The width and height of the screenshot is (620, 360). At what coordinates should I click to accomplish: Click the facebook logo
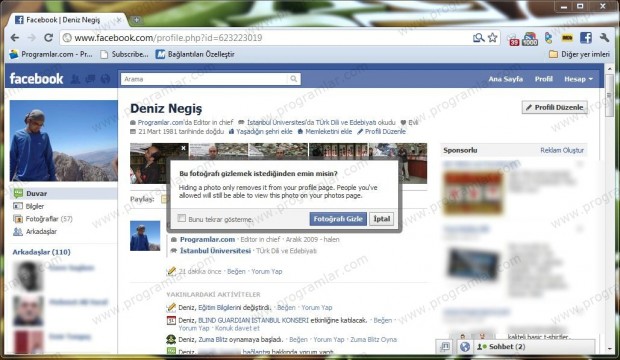click(x=36, y=79)
